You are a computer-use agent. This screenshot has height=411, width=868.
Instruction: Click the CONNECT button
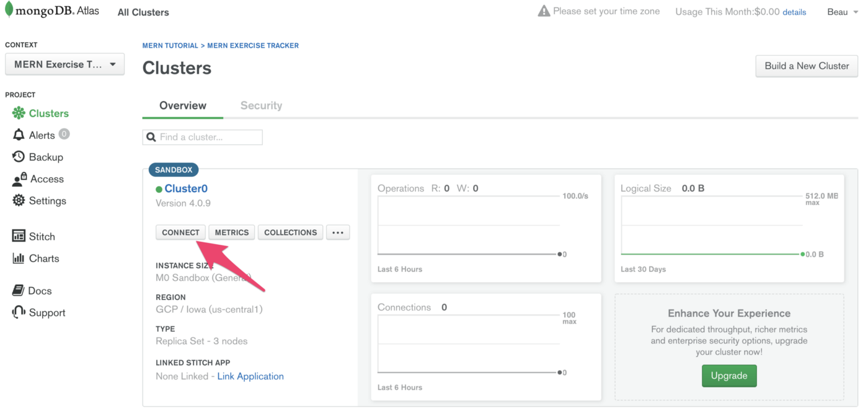click(x=180, y=232)
